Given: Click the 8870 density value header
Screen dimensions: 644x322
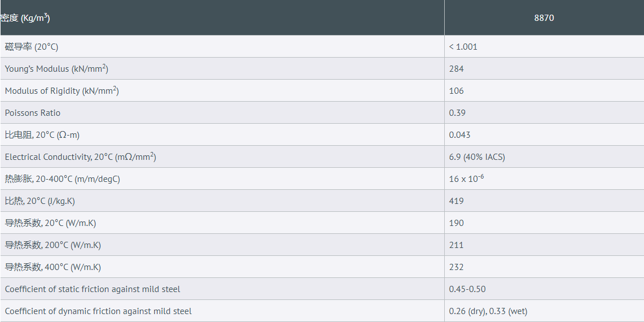Looking at the screenshot, I should (x=544, y=18).
